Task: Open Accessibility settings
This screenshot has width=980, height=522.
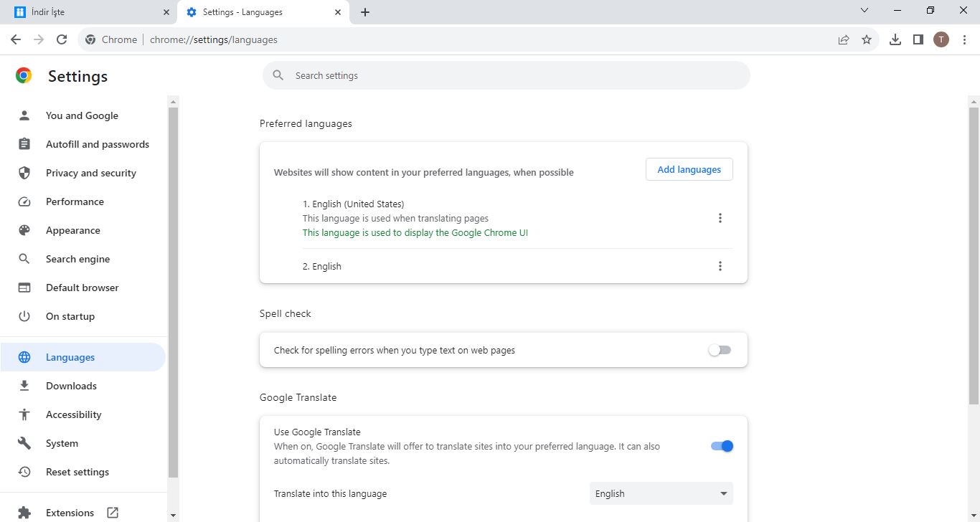Action: [83, 414]
